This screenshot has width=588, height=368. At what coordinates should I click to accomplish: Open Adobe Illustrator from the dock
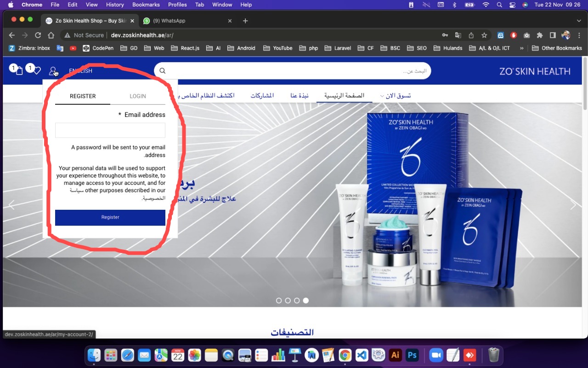click(395, 355)
